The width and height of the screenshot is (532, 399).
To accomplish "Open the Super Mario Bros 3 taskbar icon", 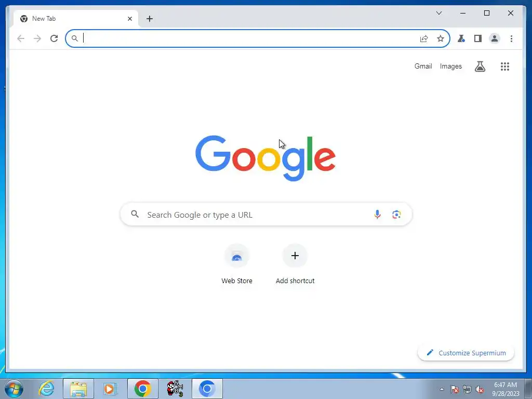I will pos(175,389).
